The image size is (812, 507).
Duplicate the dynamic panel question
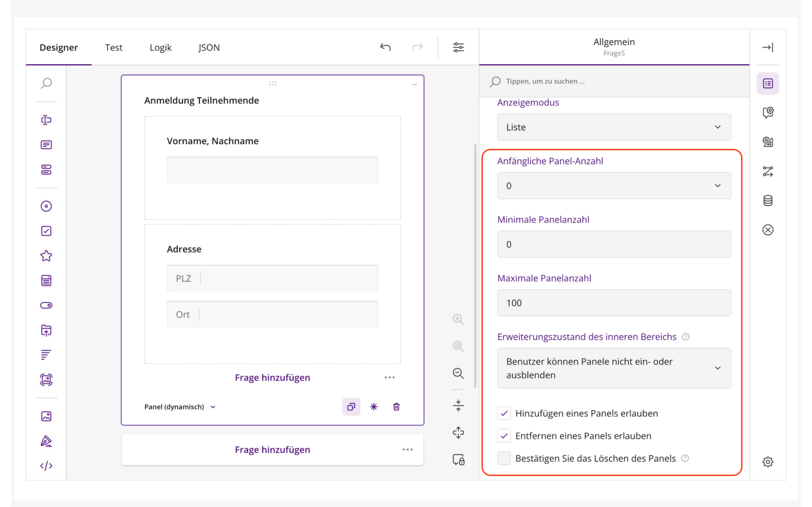(351, 407)
